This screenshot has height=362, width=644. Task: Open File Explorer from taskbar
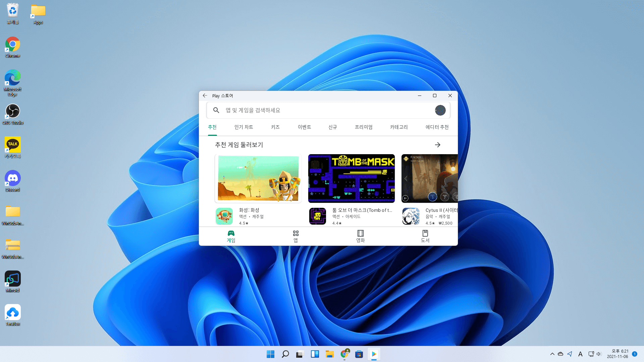[x=330, y=354]
